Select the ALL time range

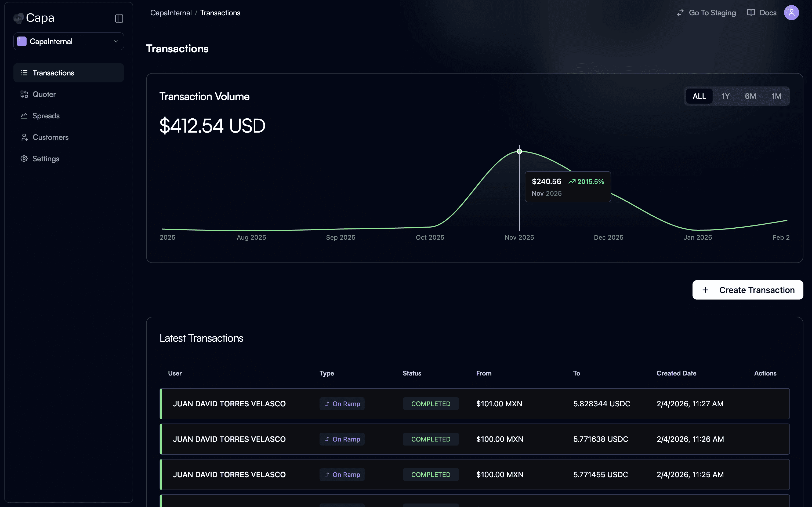699,96
